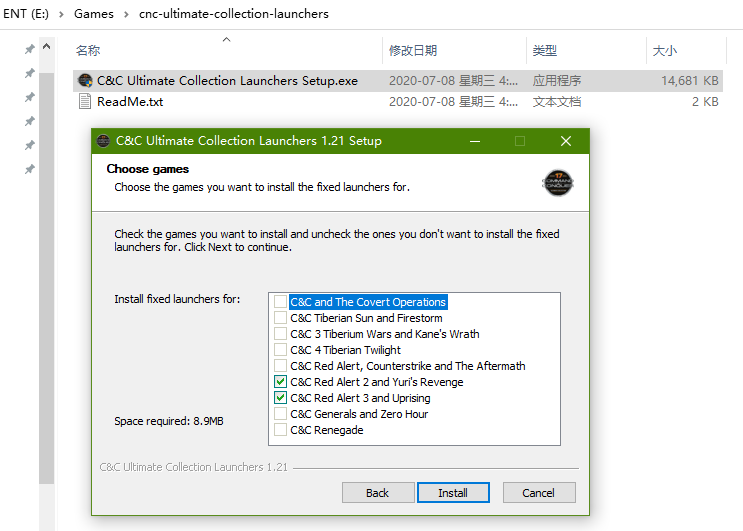Image resolution: width=743 pixels, height=531 pixels.
Task: Select the ReadMe.txt document icon
Action: [85, 101]
